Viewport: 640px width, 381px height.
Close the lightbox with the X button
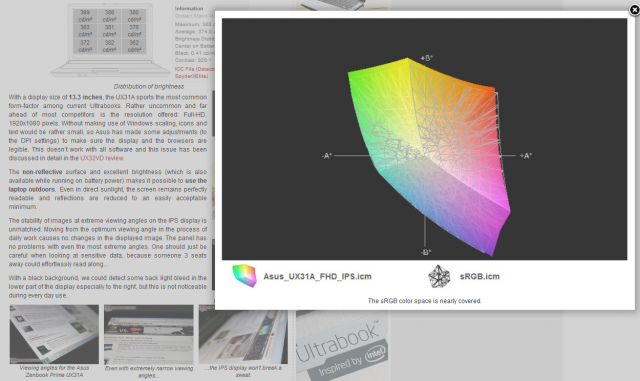pos(634,9)
